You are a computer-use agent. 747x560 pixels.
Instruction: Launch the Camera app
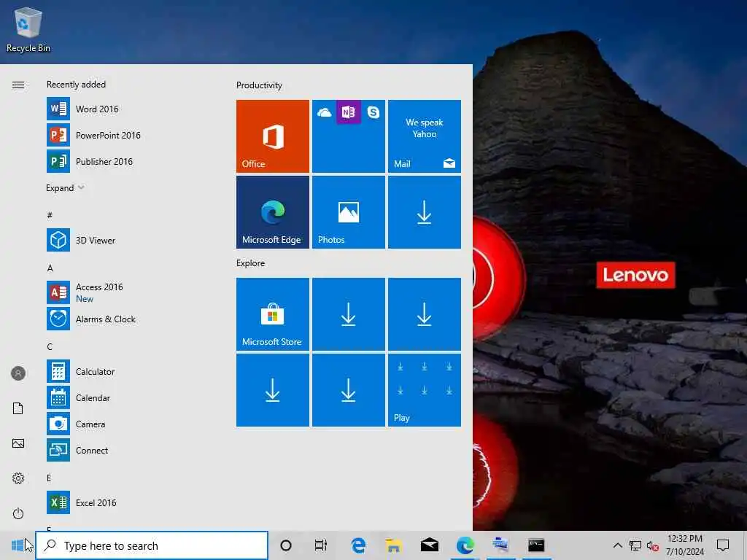[x=128, y=424]
